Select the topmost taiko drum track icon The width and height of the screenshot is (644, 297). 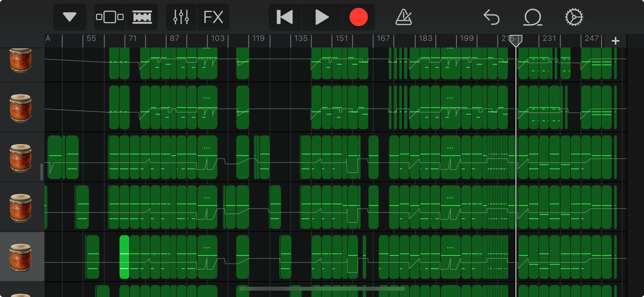(x=21, y=60)
